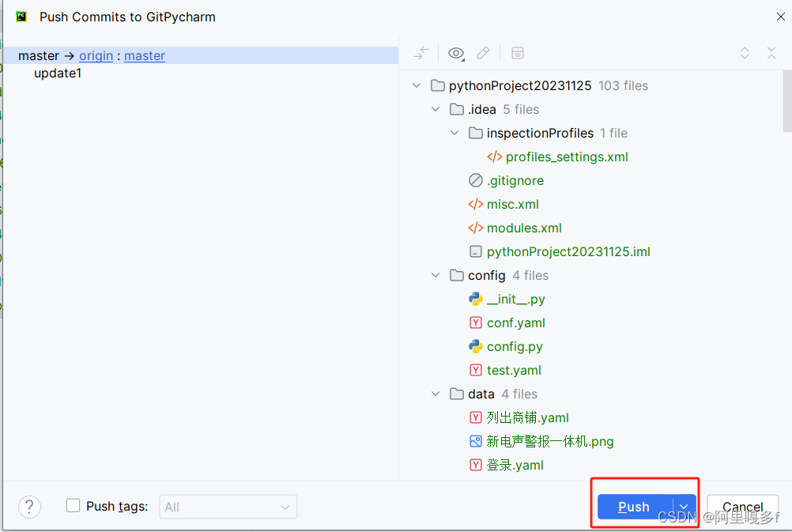This screenshot has width=792, height=532.
Task: Select the 列出商铺.yaml file name
Action: click(527, 418)
